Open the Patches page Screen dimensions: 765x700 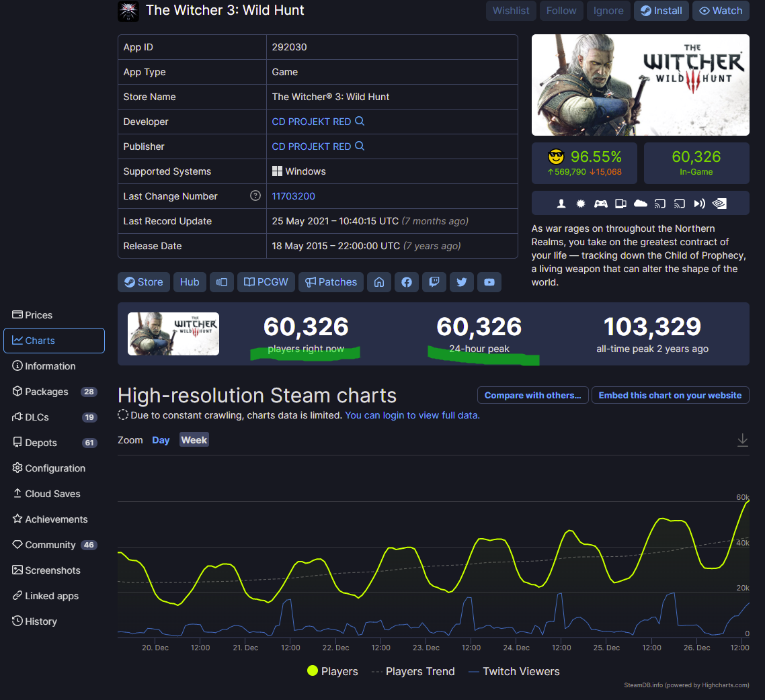pos(331,282)
